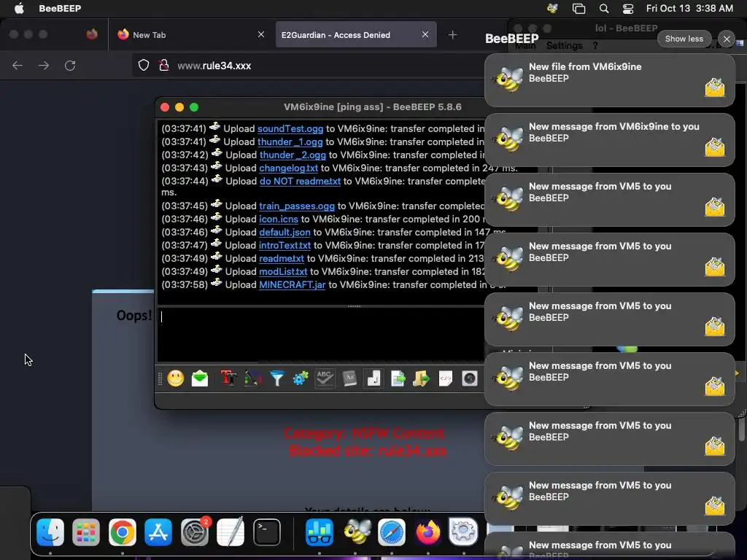Click the chat message input box

[321, 335]
